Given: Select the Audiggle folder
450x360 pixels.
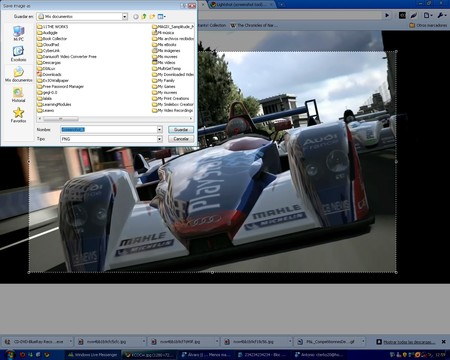Looking at the screenshot, I should point(47,33).
